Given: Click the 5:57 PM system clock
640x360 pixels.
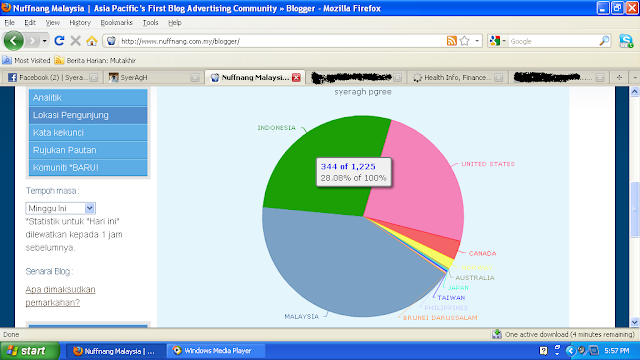Looking at the screenshot, I should [x=616, y=351].
